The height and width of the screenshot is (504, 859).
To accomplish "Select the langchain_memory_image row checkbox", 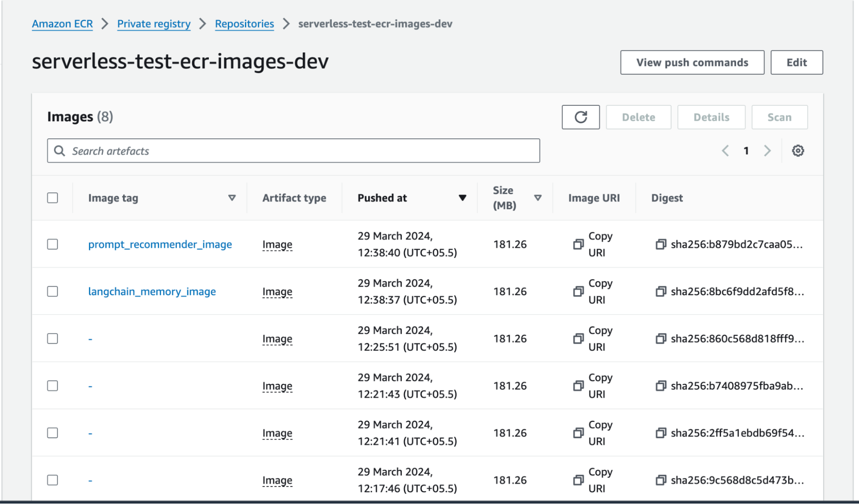I will [52, 292].
